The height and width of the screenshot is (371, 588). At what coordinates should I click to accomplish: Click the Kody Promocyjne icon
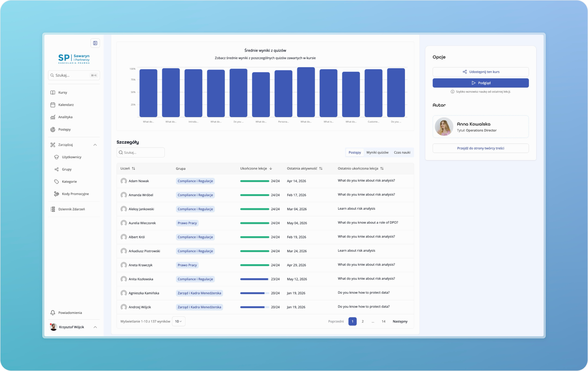point(56,194)
